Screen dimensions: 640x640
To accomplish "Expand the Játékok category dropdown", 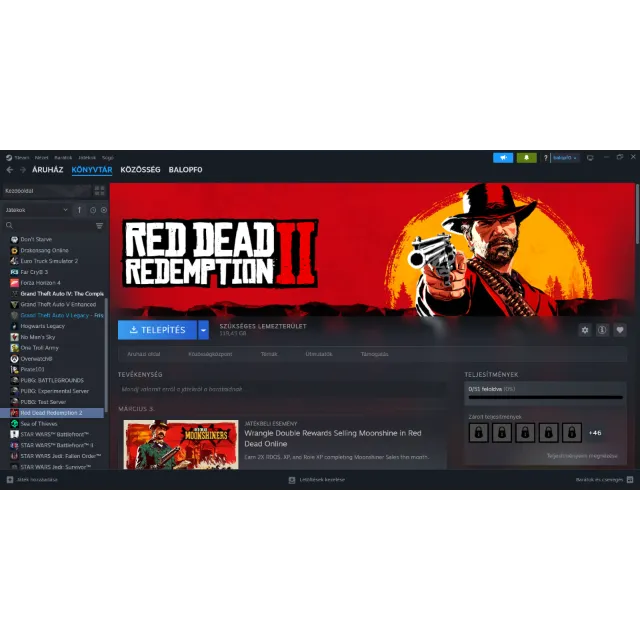I will point(66,210).
